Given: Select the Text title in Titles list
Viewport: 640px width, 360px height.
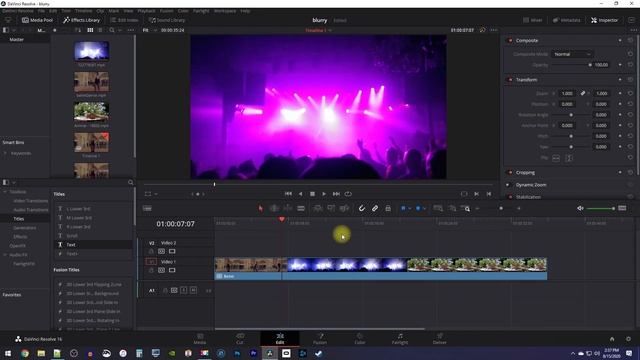Looking at the screenshot, I should [93, 245].
